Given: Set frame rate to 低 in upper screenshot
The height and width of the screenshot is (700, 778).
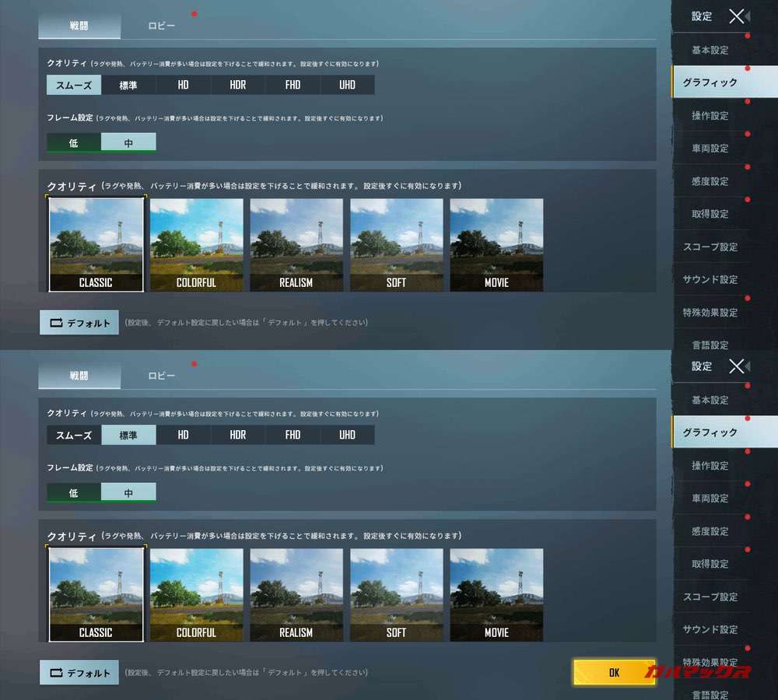Looking at the screenshot, I should pyautogui.click(x=73, y=142).
